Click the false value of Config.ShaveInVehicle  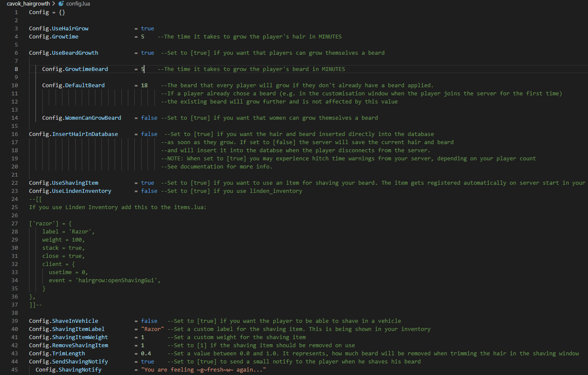tap(149, 321)
